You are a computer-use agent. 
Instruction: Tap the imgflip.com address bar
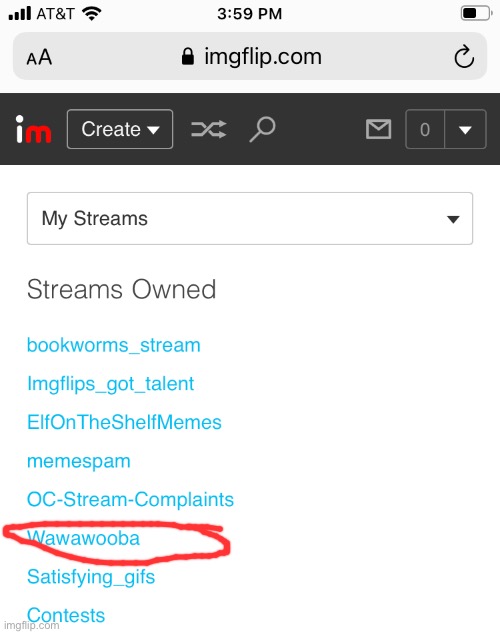(x=250, y=56)
